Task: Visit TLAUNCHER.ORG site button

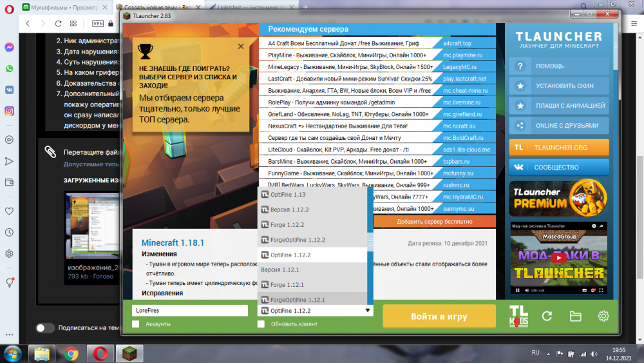Action: [x=559, y=147]
